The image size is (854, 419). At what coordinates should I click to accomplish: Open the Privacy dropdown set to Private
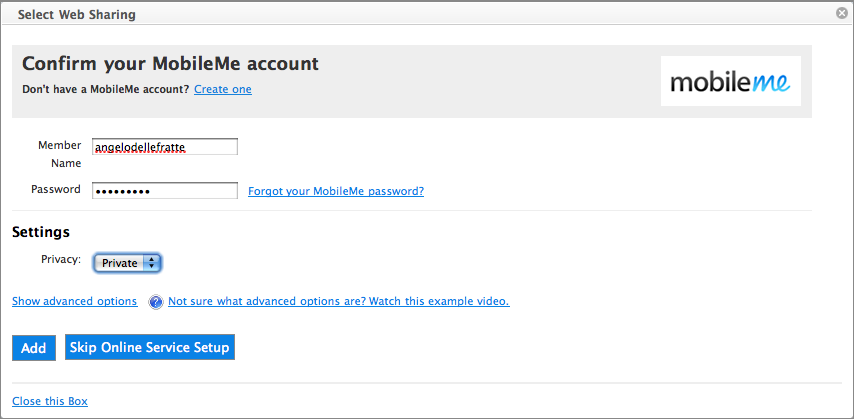click(x=127, y=263)
